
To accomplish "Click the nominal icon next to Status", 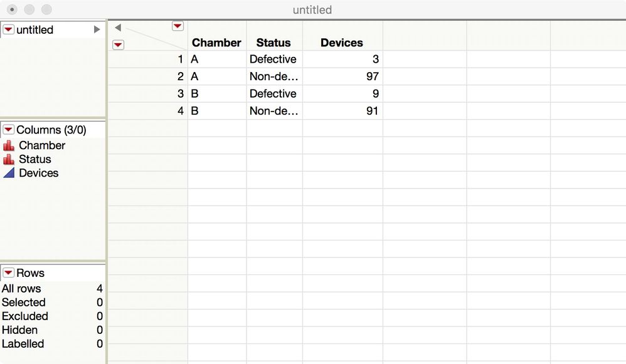I will (9, 159).
